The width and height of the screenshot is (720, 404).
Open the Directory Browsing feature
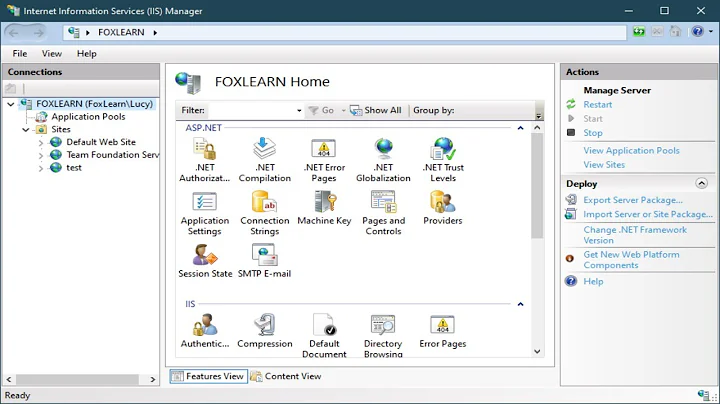point(383,336)
